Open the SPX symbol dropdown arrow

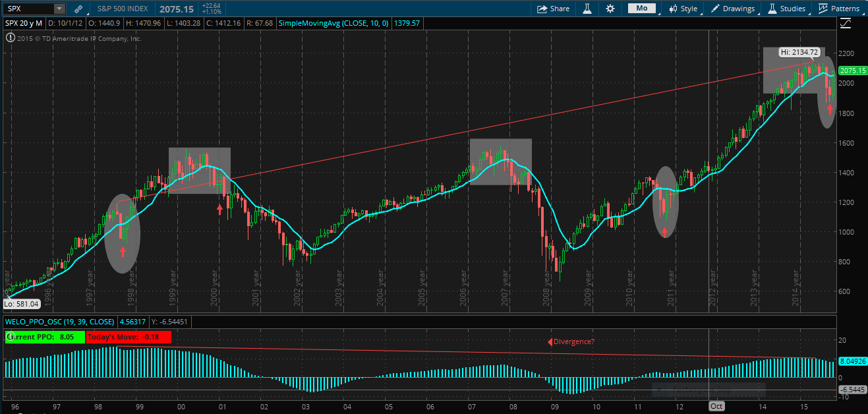coord(59,9)
